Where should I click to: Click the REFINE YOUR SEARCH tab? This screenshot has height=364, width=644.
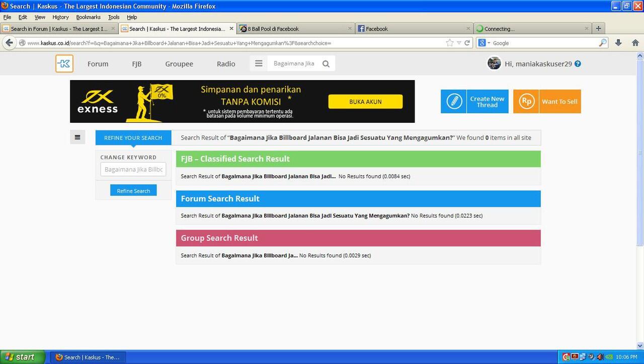tap(133, 137)
